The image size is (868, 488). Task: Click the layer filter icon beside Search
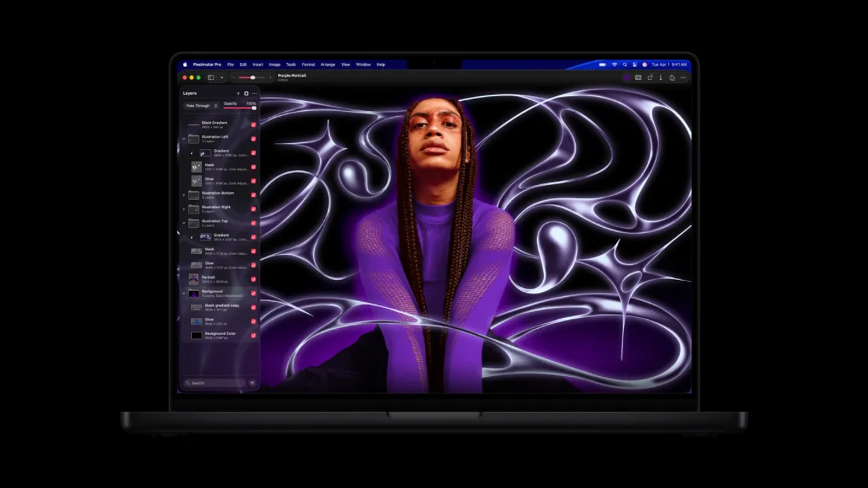(252, 383)
